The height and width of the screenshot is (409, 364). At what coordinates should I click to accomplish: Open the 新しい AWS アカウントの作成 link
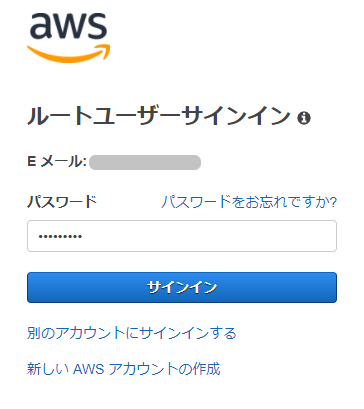tap(124, 369)
